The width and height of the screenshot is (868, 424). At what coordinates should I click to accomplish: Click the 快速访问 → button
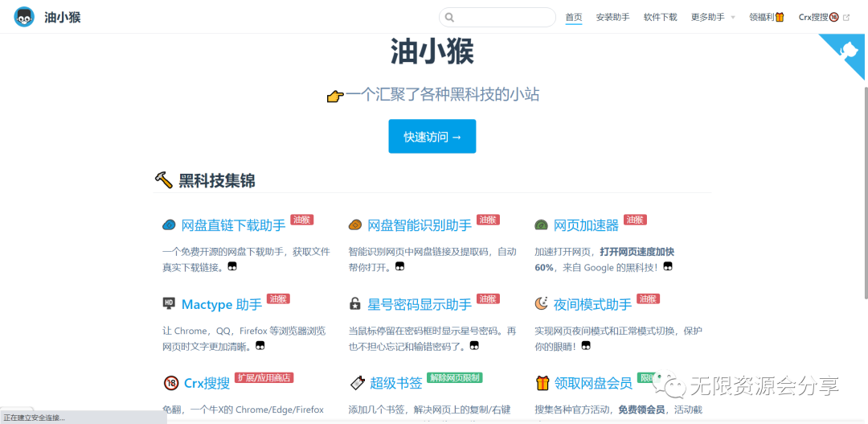432,136
